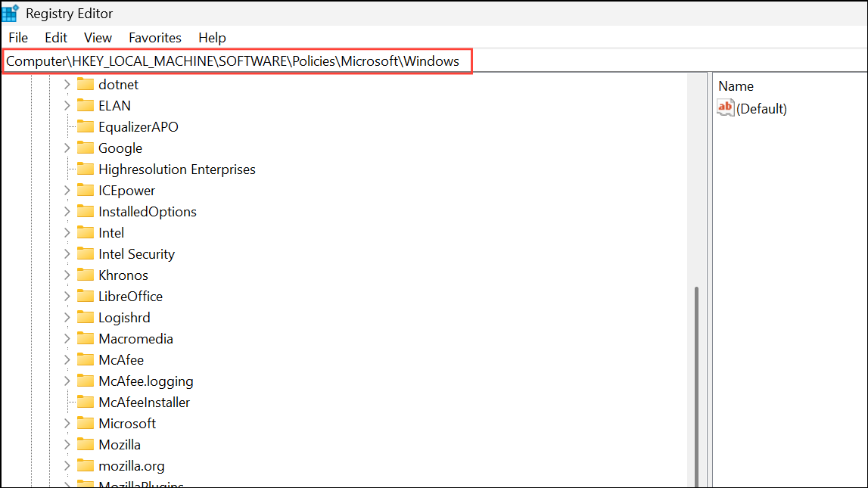Image resolution: width=868 pixels, height=488 pixels.
Task: Select the Highresolution Enterprises key label
Action: (177, 169)
